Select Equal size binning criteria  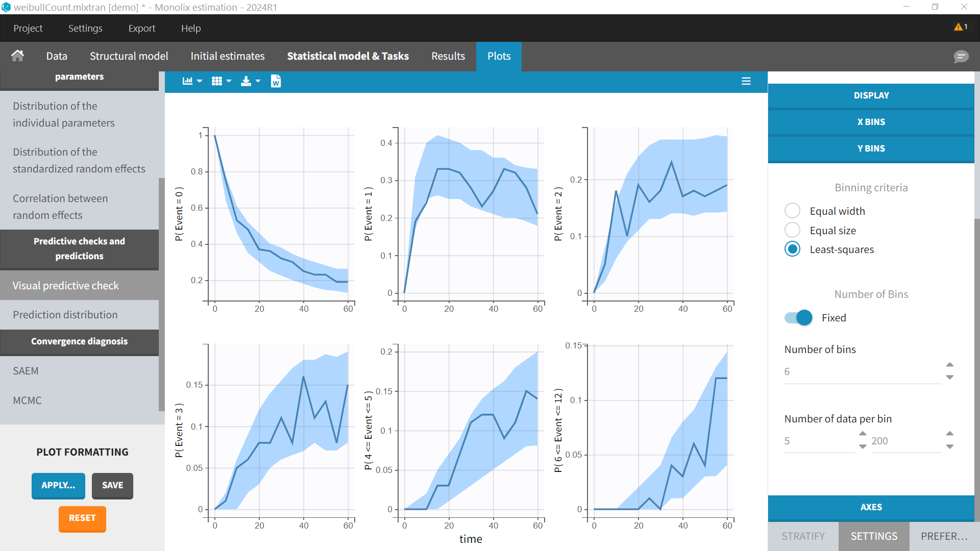[792, 230]
